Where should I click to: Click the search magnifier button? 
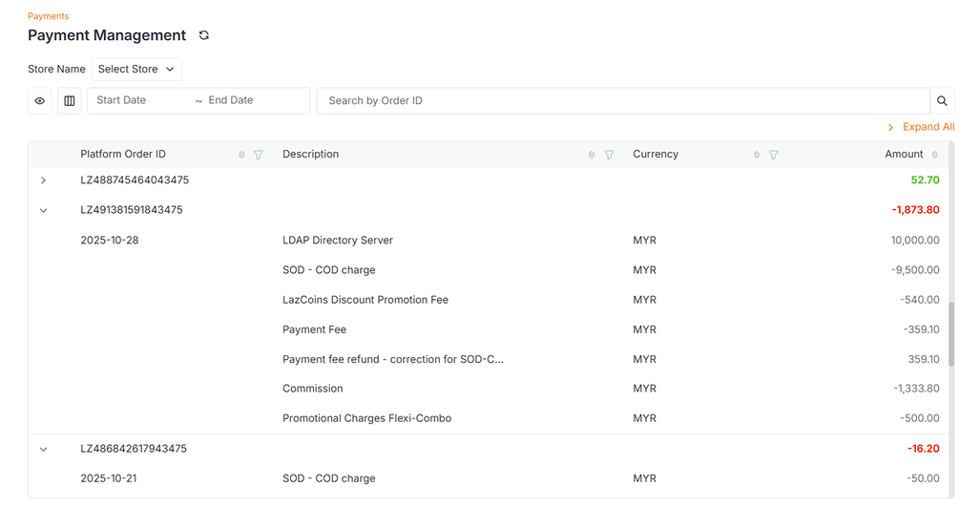(x=942, y=100)
